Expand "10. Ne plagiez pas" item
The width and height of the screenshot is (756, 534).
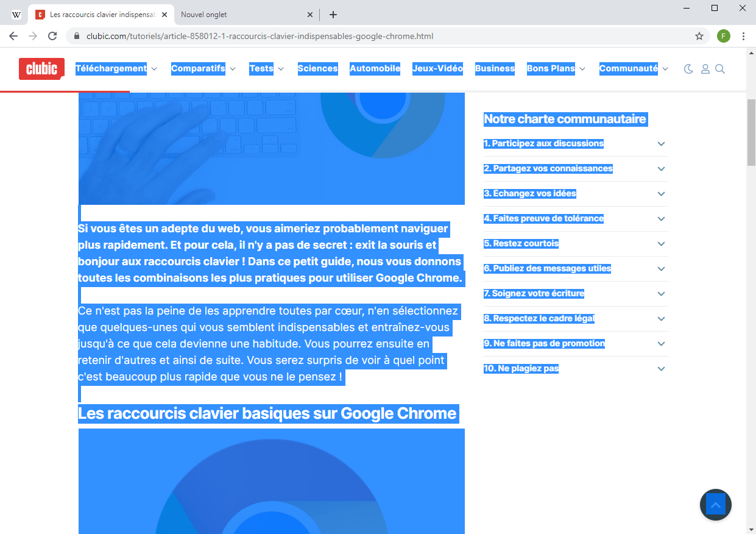[661, 369]
